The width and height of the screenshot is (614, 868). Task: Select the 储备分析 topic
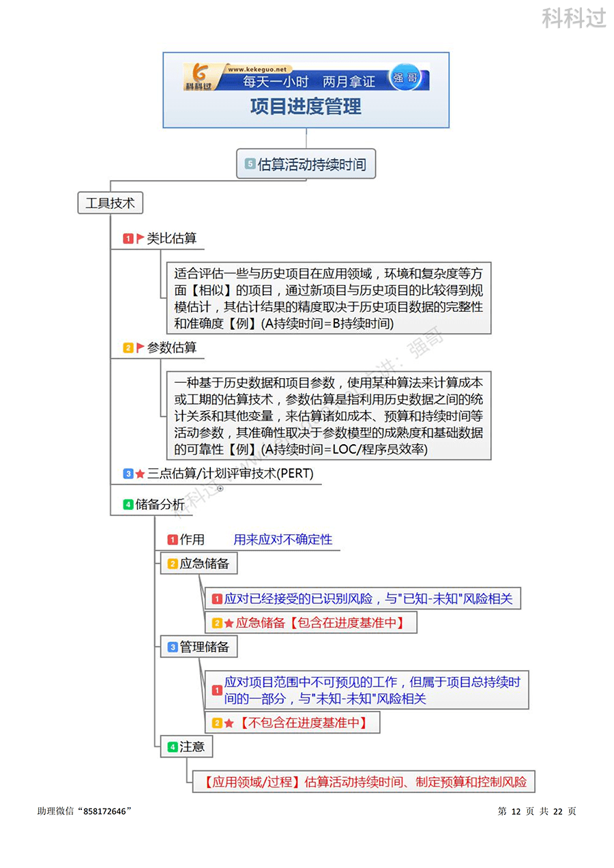tap(160, 504)
